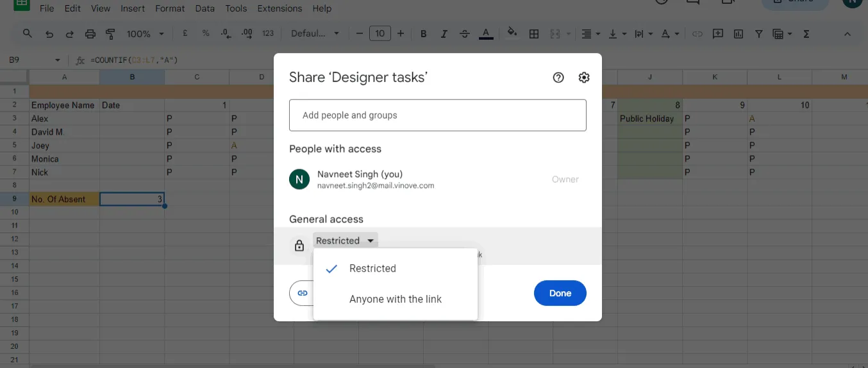Open the Insert menu
Screen dimensions: 868x368
click(x=132, y=8)
